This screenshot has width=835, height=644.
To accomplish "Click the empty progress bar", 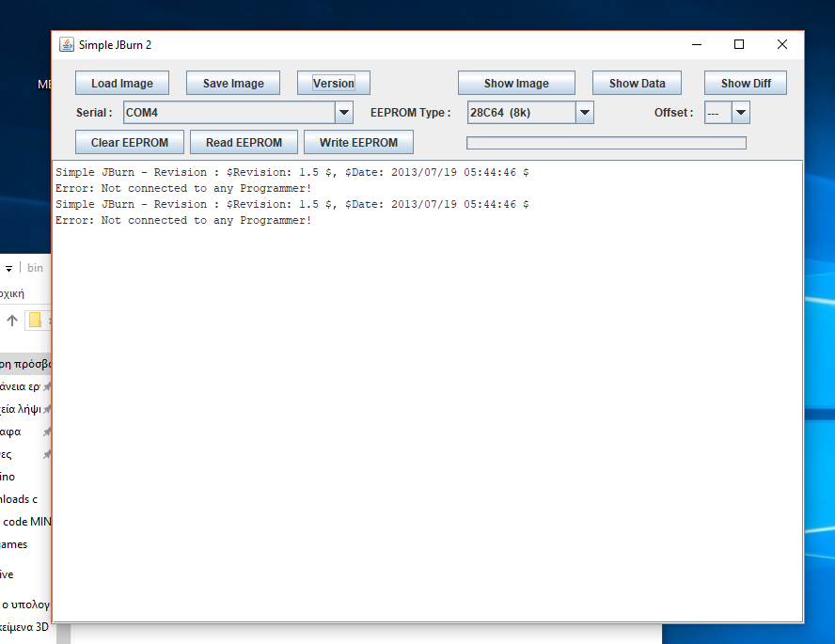I will point(606,143).
